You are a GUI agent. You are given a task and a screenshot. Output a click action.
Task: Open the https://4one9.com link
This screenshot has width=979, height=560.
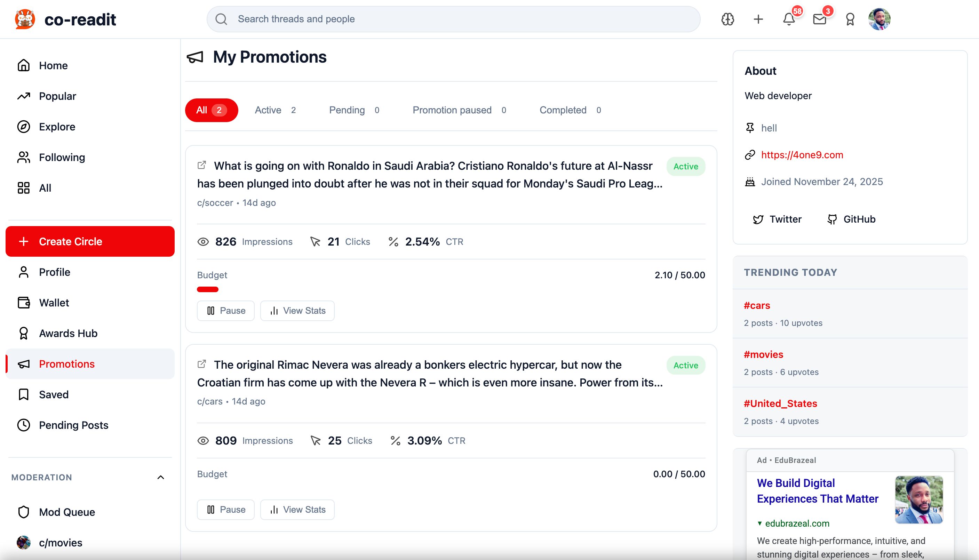(802, 155)
